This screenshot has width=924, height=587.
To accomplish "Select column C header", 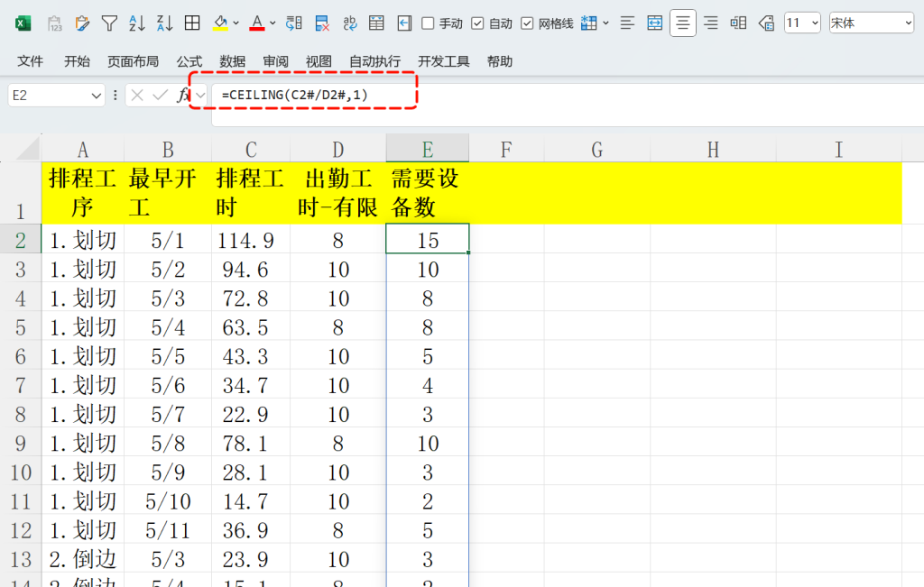I will click(x=251, y=149).
